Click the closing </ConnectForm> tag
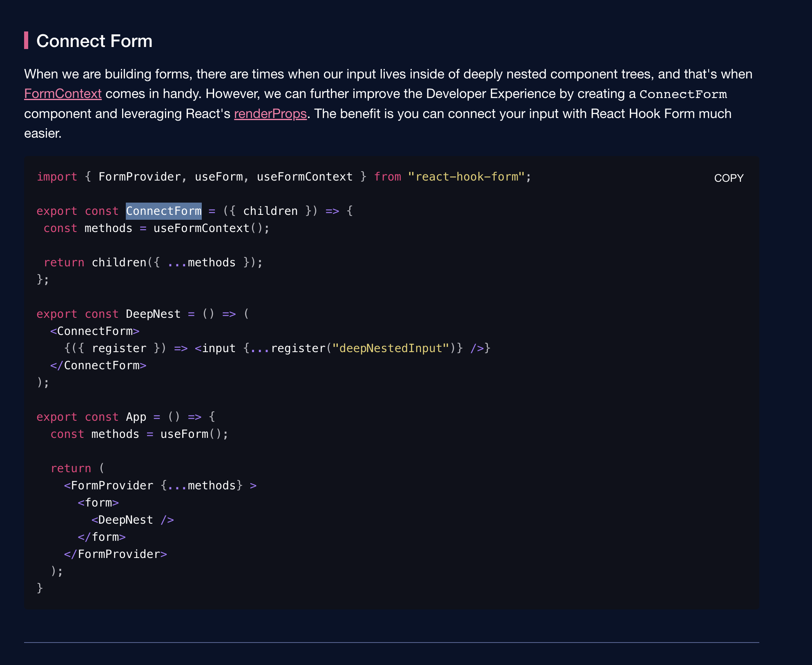Screen dimensions: 812x665 [x=98, y=366]
